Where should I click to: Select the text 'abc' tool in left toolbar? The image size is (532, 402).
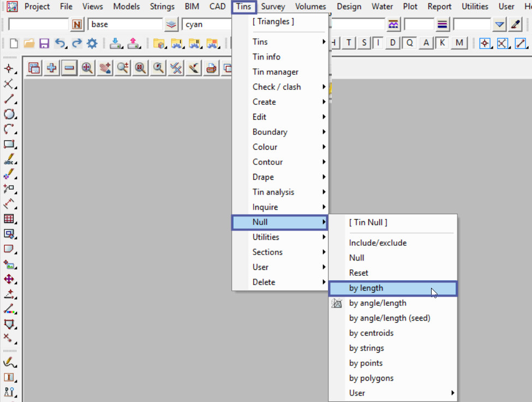click(9, 160)
